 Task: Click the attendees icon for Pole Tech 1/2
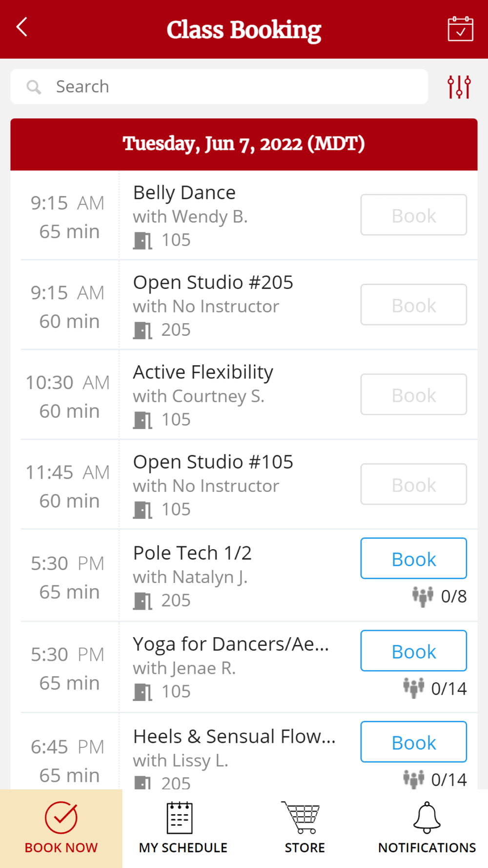[423, 596]
